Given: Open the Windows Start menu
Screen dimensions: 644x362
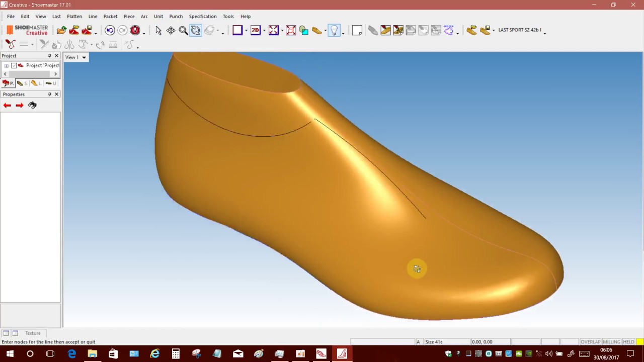Looking at the screenshot, I should [10, 354].
